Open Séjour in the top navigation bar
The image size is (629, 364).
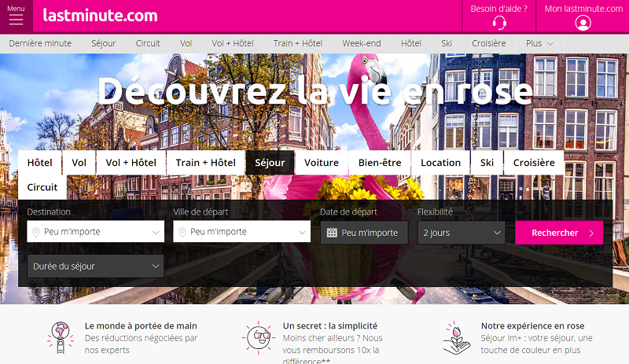point(104,43)
